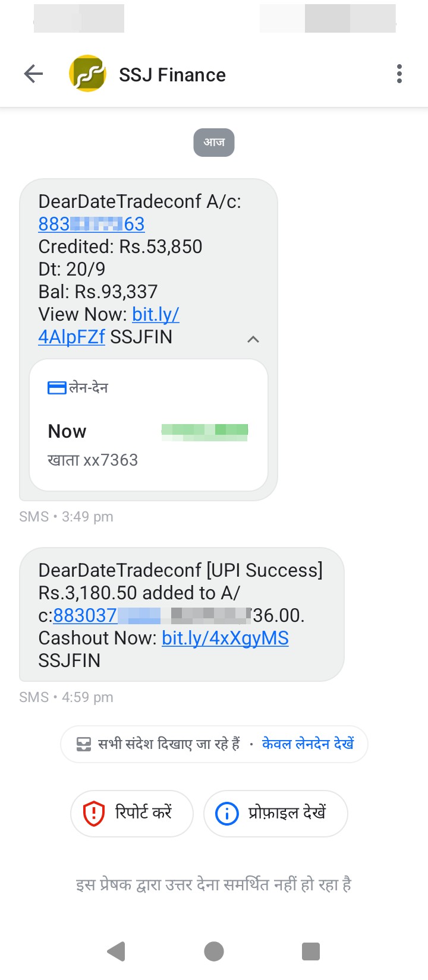Tap the SSJ Finance avatar icon
Image resolution: width=428 pixels, height=980 pixels.
87,74
